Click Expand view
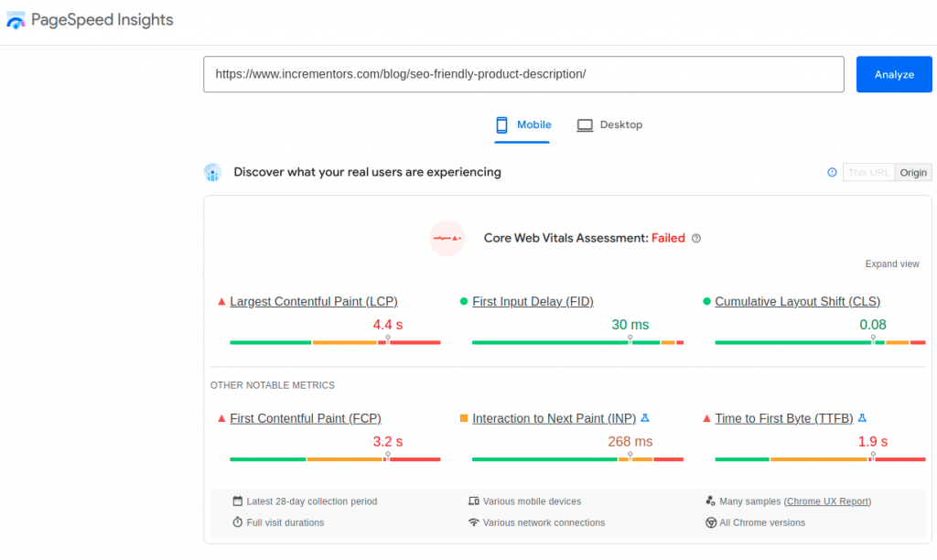Image resolution: width=937 pixels, height=560 pixels. point(891,264)
